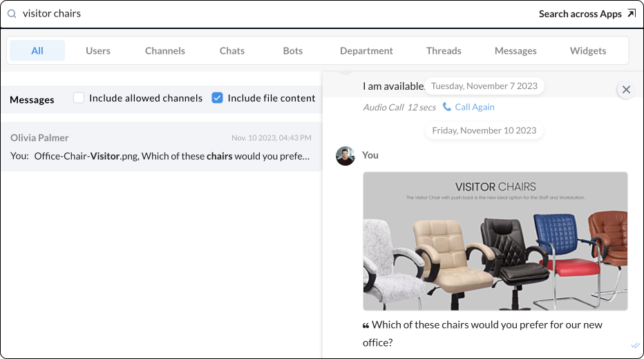Image resolution: width=644 pixels, height=359 pixels.
Task: Click the 'Which of these chairs' message text
Action: (x=482, y=333)
